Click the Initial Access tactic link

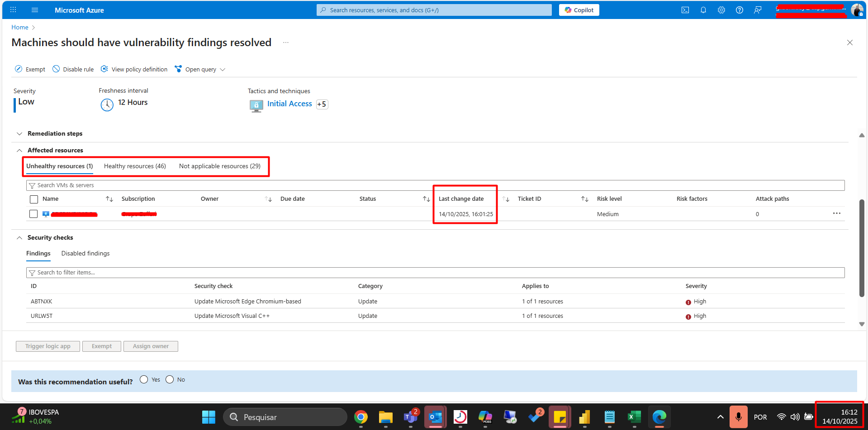pyautogui.click(x=289, y=104)
